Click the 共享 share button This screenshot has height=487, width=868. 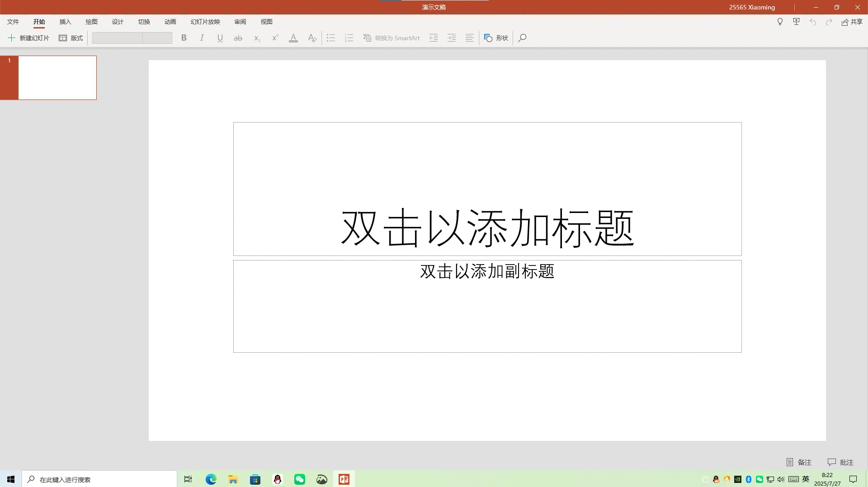[x=852, y=22]
